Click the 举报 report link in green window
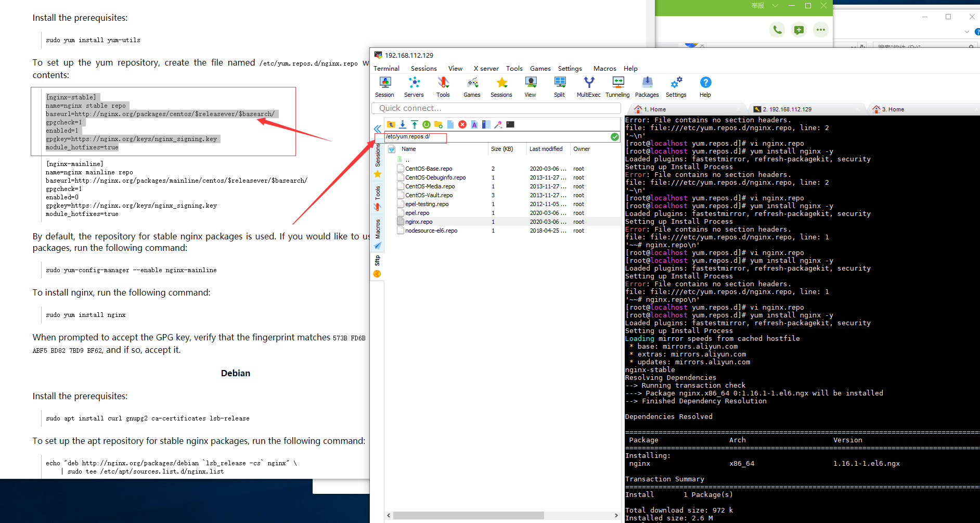The width and height of the screenshot is (980, 523). (757, 6)
